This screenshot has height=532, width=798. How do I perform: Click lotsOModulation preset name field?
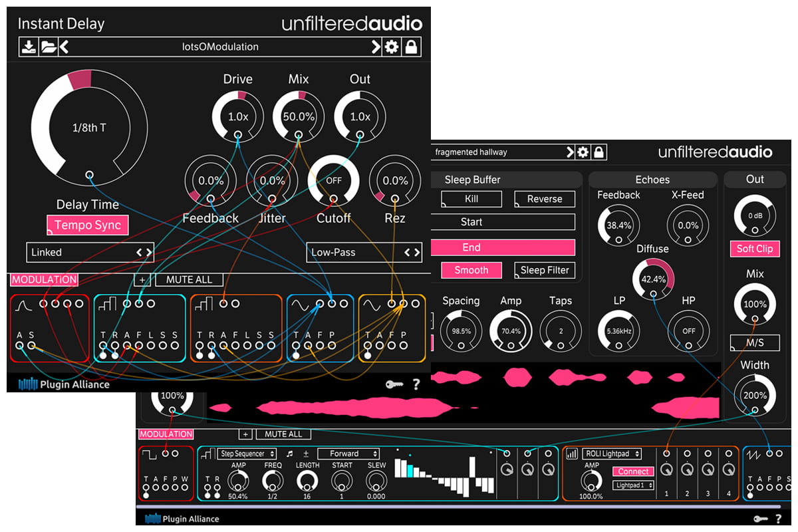(x=220, y=47)
